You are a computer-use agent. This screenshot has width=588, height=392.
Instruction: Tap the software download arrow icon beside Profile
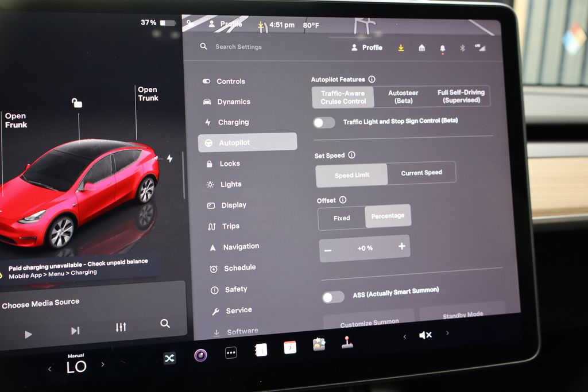pyautogui.click(x=401, y=48)
